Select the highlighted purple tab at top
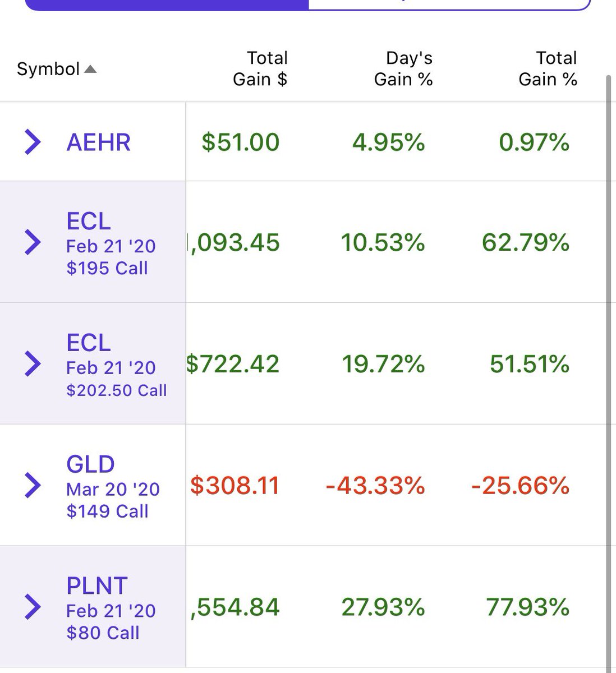Viewport: 616px width, 673px height. 167,4
